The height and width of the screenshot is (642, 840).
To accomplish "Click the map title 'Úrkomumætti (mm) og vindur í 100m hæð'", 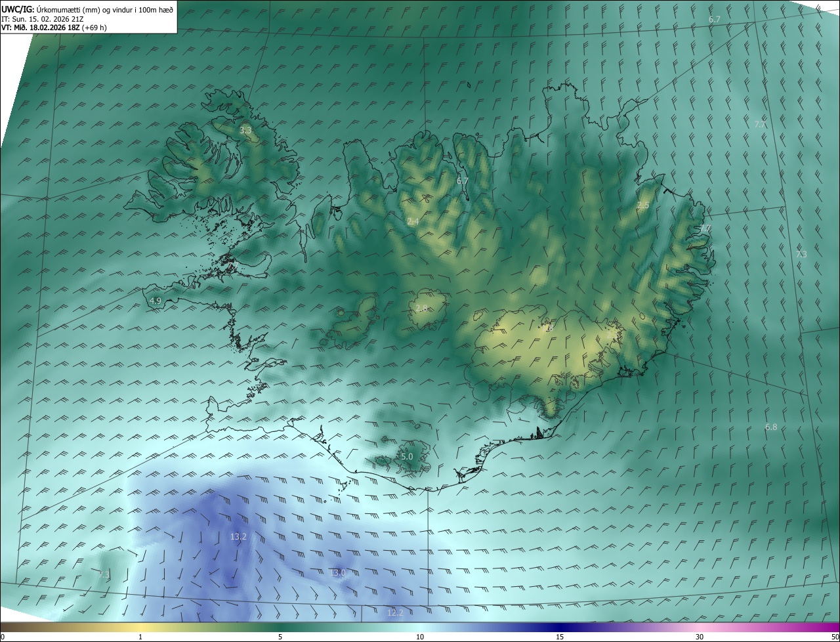I will 105,9.
